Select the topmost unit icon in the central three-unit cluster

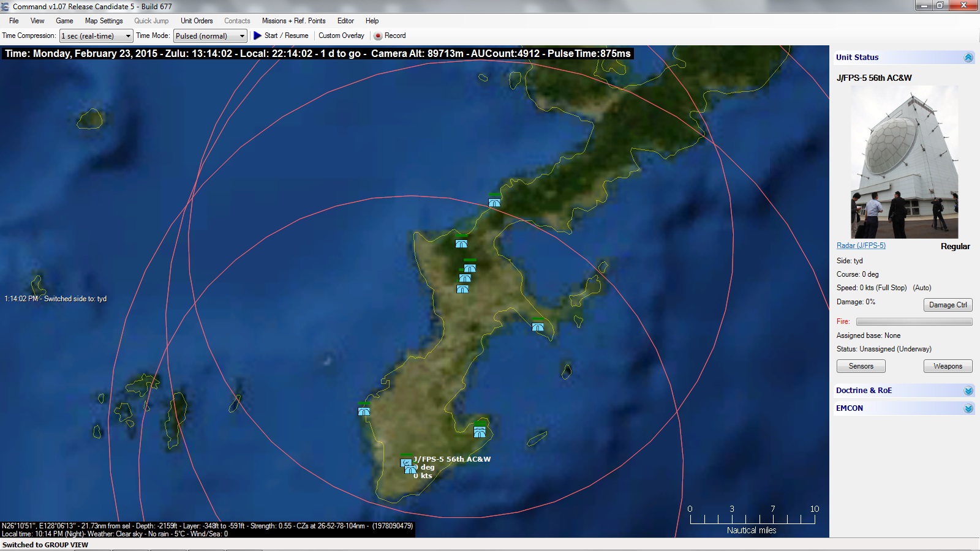[470, 268]
